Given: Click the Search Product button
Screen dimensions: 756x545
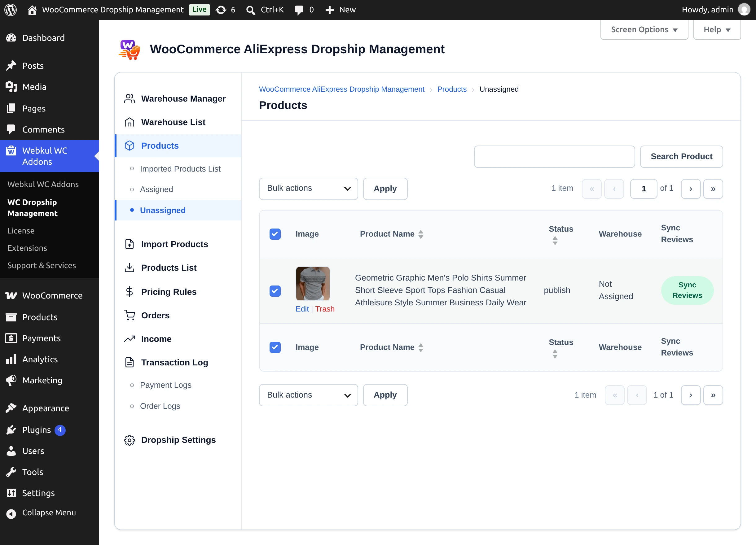Looking at the screenshot, I should click(681, 157).
